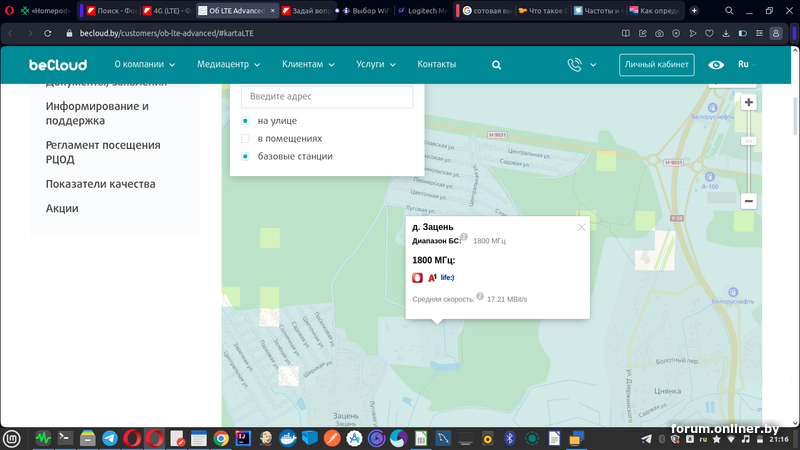Click the page vertical scrollbar
This screenshot has height=450, width=800.
tap(795, 115)
